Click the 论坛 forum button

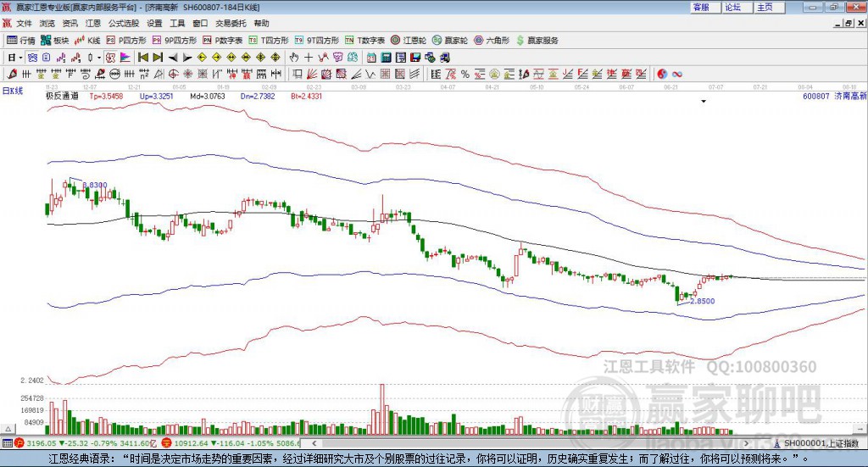coord(737,7)
